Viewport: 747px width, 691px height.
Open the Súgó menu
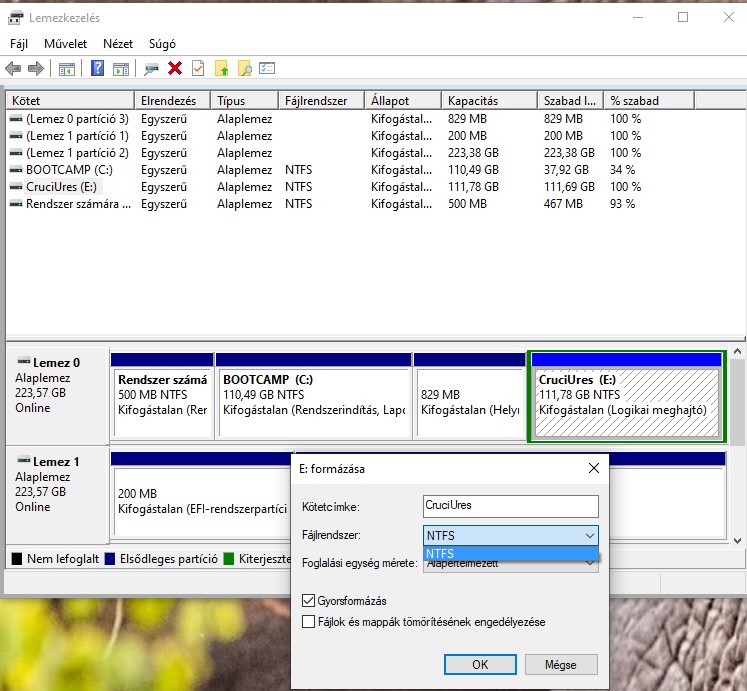click(162, 44)
